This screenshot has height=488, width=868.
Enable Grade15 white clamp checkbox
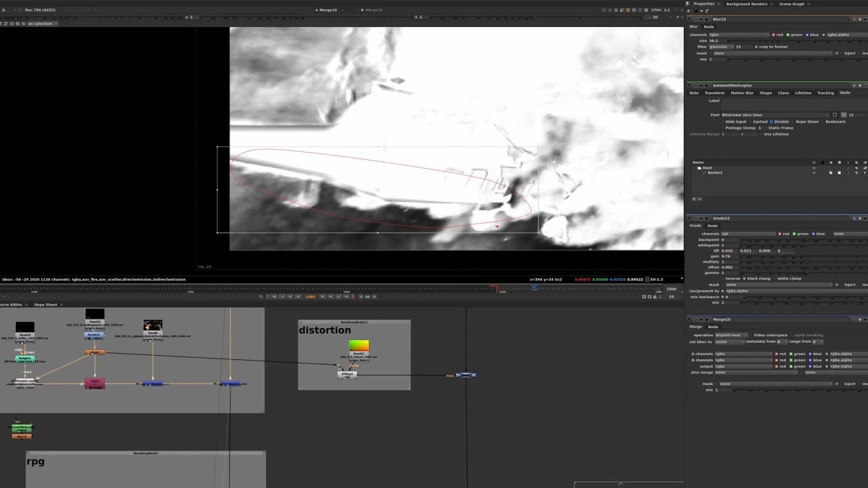(x=774, y=279)
